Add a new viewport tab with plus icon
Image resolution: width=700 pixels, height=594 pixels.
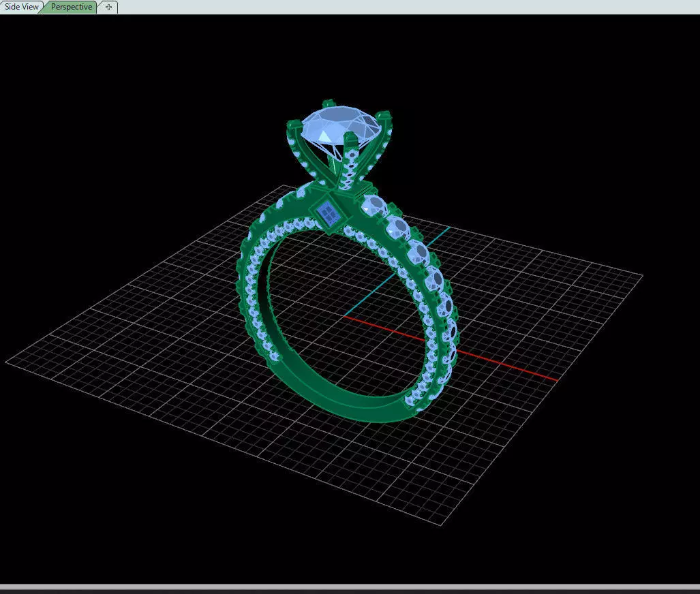(x=108, y=7)
